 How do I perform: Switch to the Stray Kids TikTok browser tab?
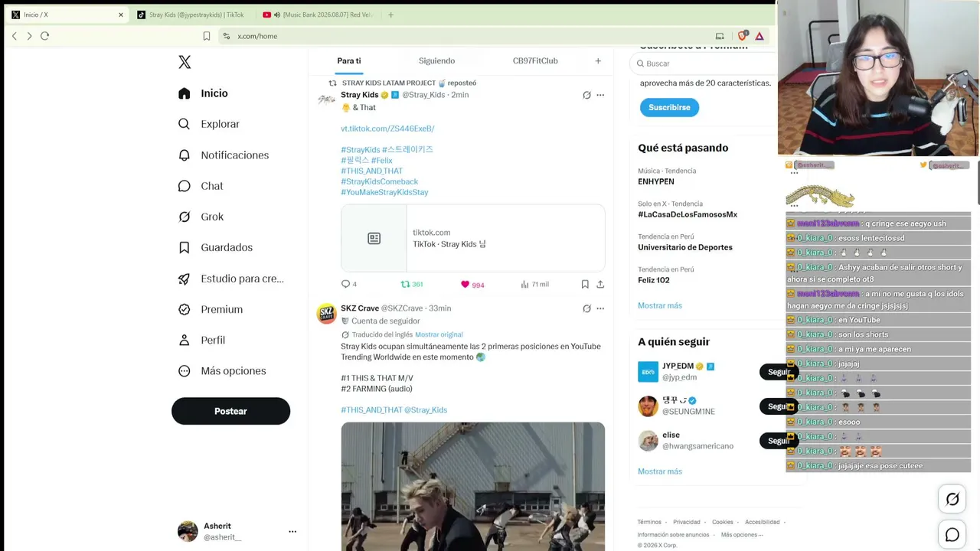pos(191,15)
